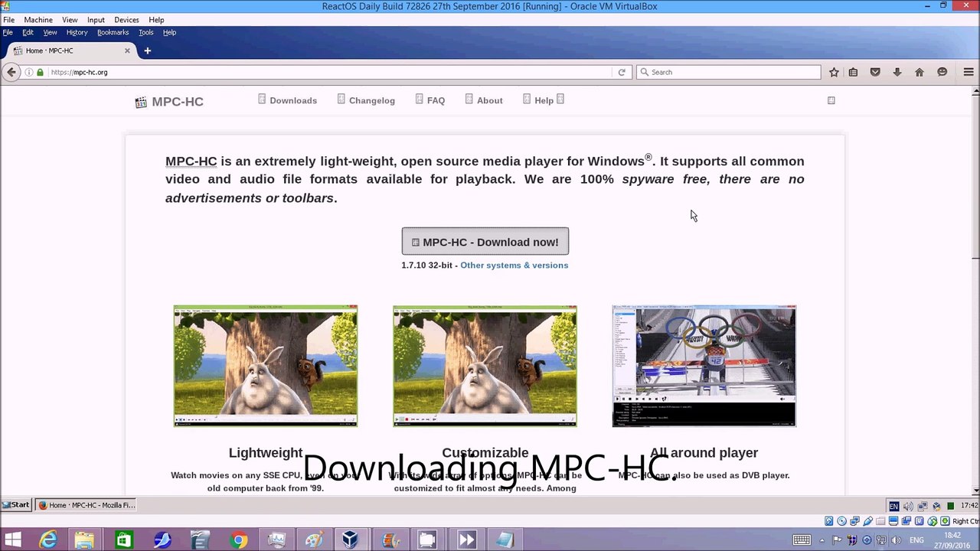Click the ReactOS Start button
Screen dimensions: 980x551
(15, 505)
